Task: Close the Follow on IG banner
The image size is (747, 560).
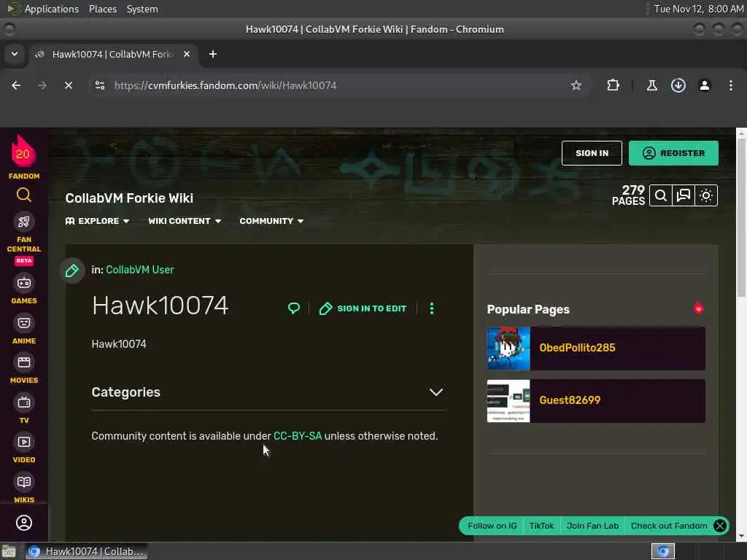Action: pos(720,526)
